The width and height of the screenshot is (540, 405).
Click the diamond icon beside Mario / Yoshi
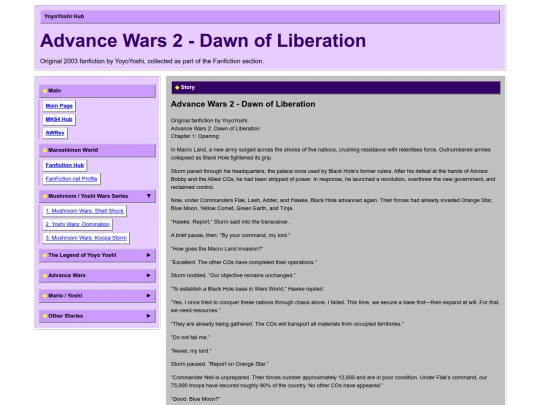click(45, 296)
